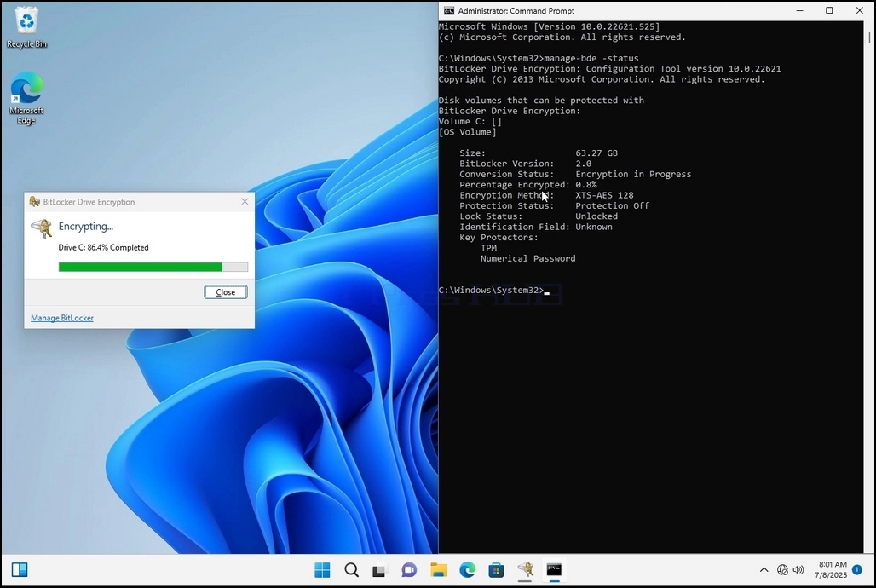The image size is (876, 588).
Task: Open the Manage BitLocker link
Action: click(62, 318)
